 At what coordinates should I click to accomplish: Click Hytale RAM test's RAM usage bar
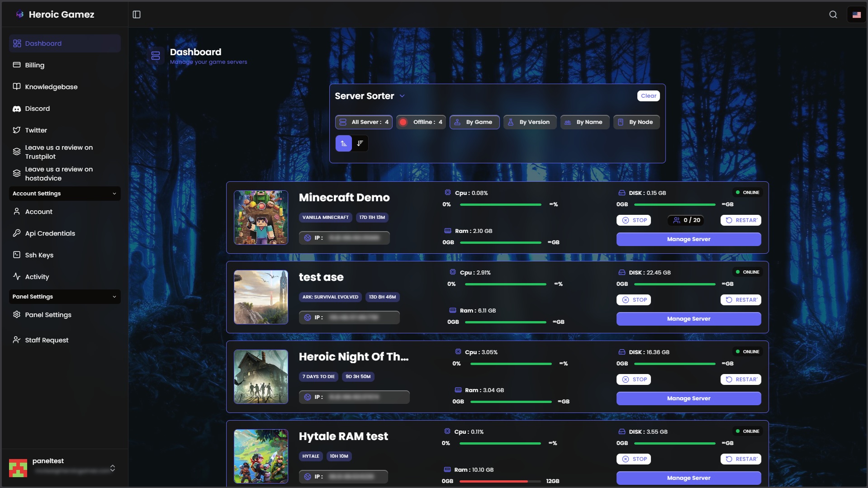coord(500,481)
